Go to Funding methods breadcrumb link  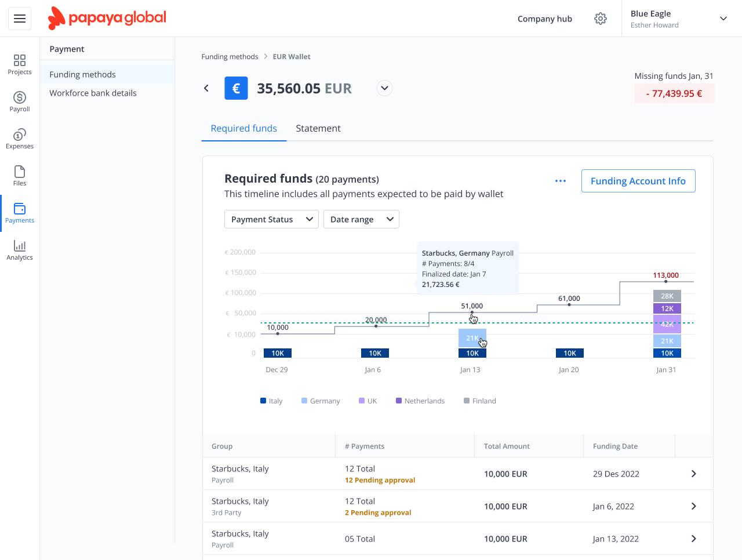pos(230,56)
